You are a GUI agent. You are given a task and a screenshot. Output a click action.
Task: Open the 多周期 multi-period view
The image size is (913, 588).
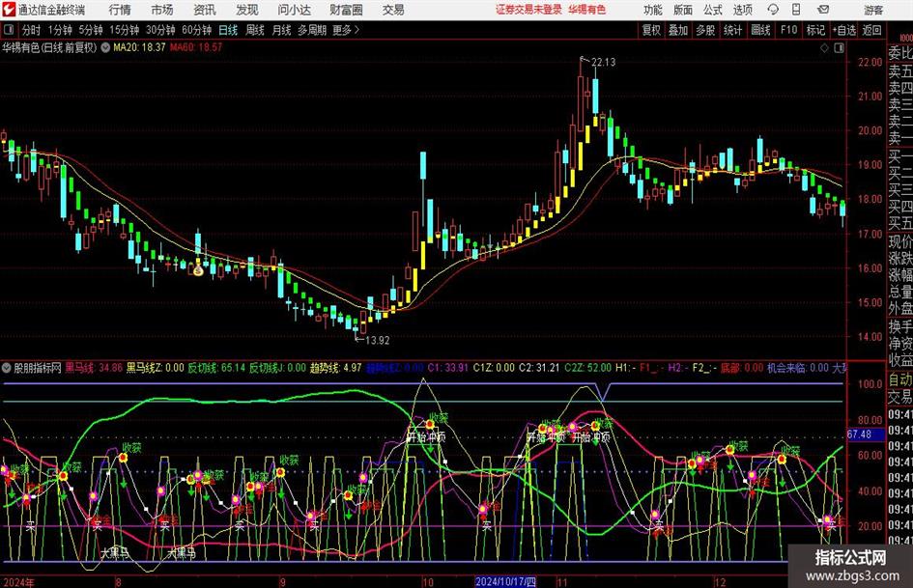(x=312, y=30)
